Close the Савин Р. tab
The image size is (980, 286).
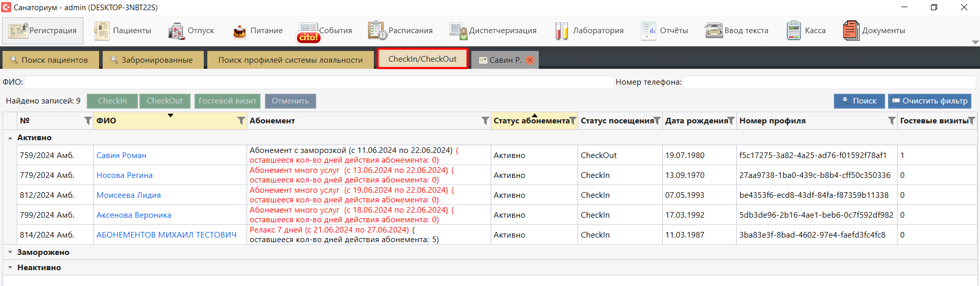(530, 60)
